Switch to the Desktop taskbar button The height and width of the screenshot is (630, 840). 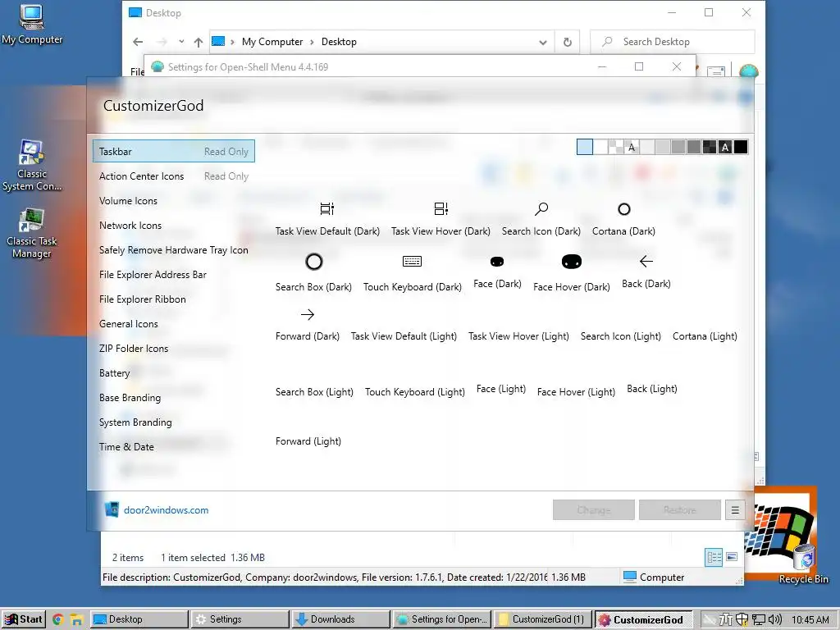tap(139, 619)
